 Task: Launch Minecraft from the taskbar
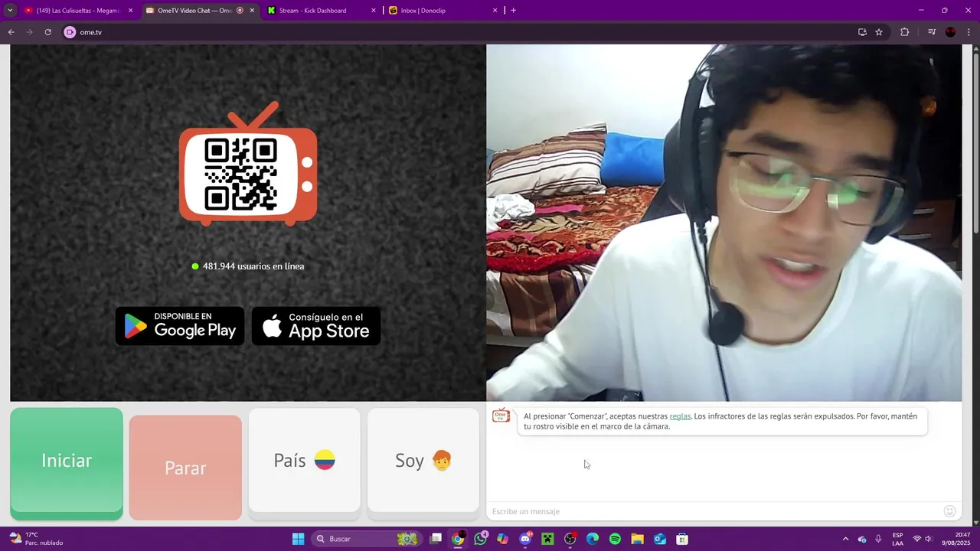(x=547, y=539)
